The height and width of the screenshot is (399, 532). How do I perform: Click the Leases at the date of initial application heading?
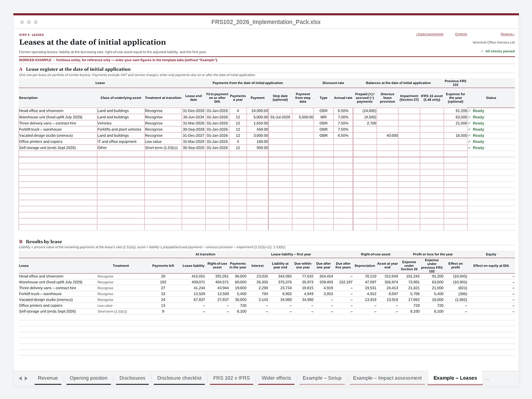pos(93,42)
